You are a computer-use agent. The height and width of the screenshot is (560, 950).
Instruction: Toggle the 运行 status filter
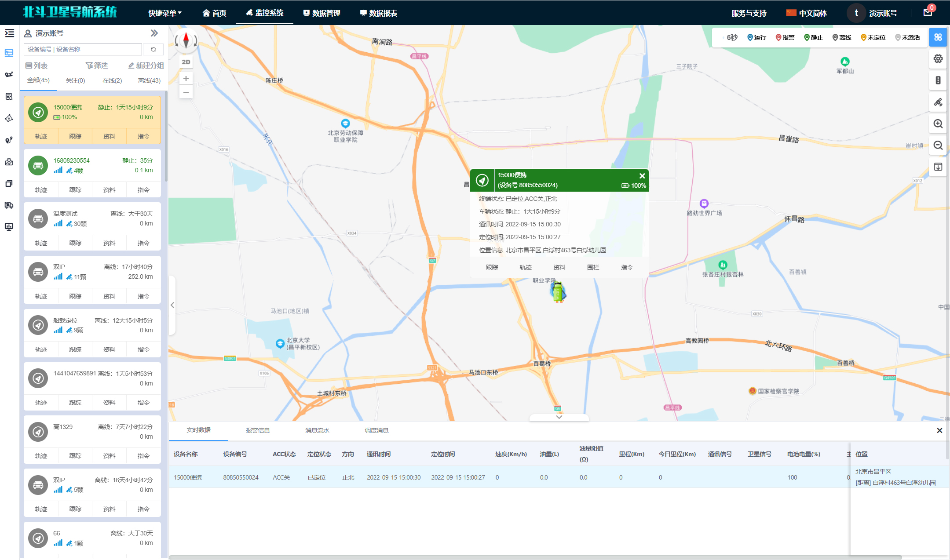click(756, 37)
